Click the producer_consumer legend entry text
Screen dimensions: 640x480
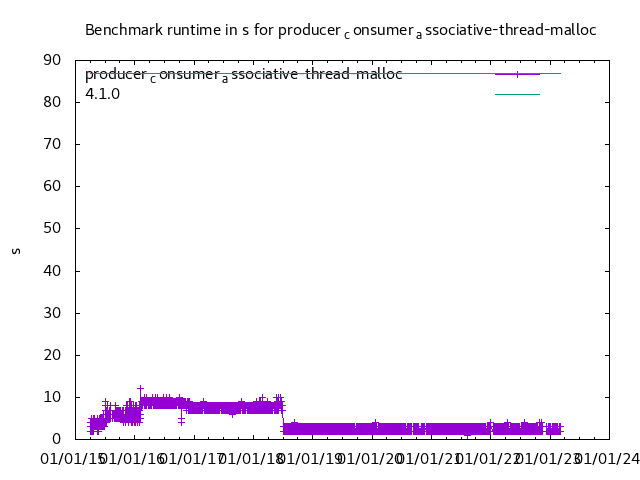pos(243,74)
